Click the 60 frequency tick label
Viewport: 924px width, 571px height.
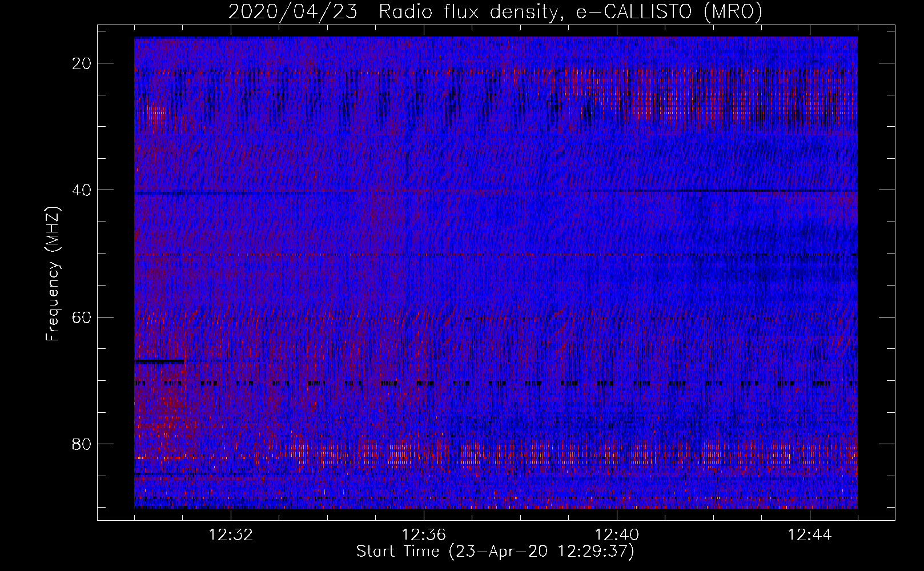coord(82,317)
